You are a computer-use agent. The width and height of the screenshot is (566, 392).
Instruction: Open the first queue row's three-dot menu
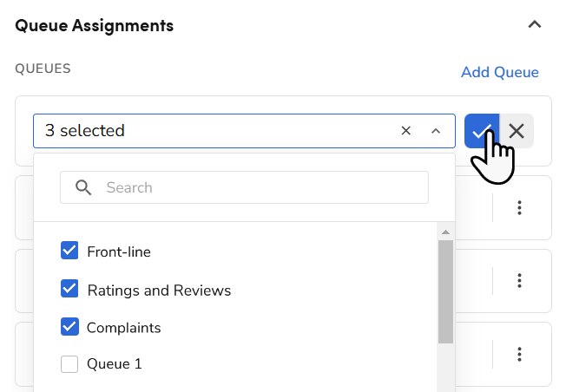519,208
